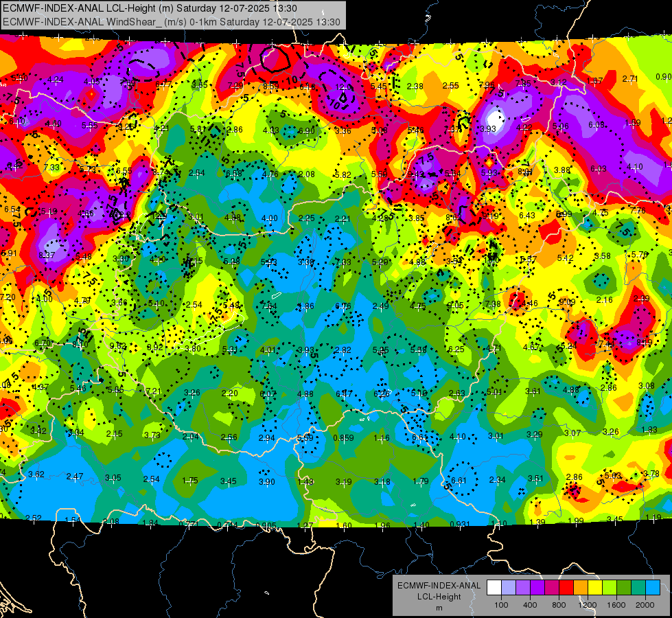Image resolution: width=672 pixels, height=618 pixels.
Task: Click the grid value '2.21'
Action: (343, 219)
